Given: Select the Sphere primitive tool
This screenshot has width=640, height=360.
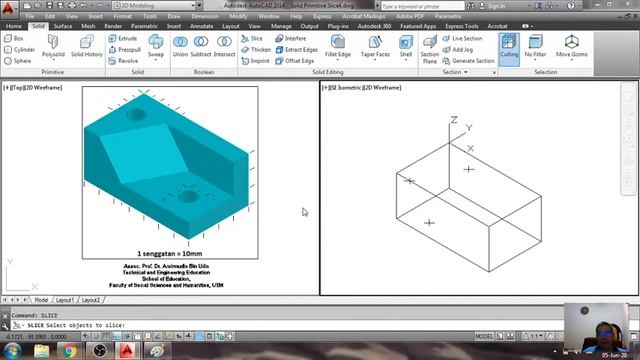Looking at the screenshot, I should [x=18, y=61].
